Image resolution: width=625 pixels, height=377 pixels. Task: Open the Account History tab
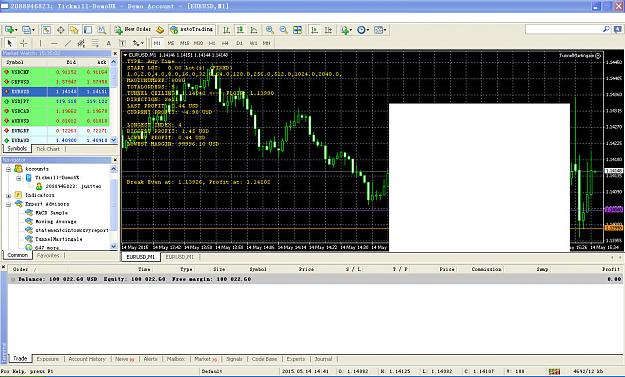tap(87, 359)
